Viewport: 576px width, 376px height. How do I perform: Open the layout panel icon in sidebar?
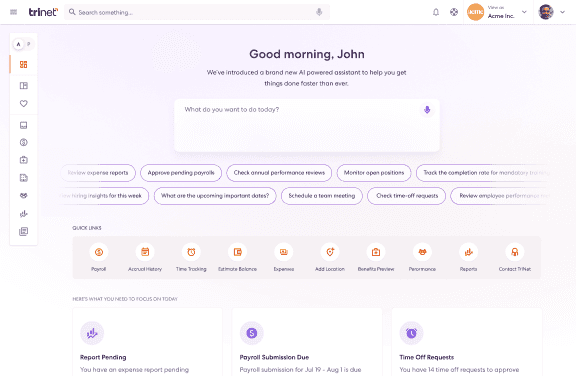(24, 86)
